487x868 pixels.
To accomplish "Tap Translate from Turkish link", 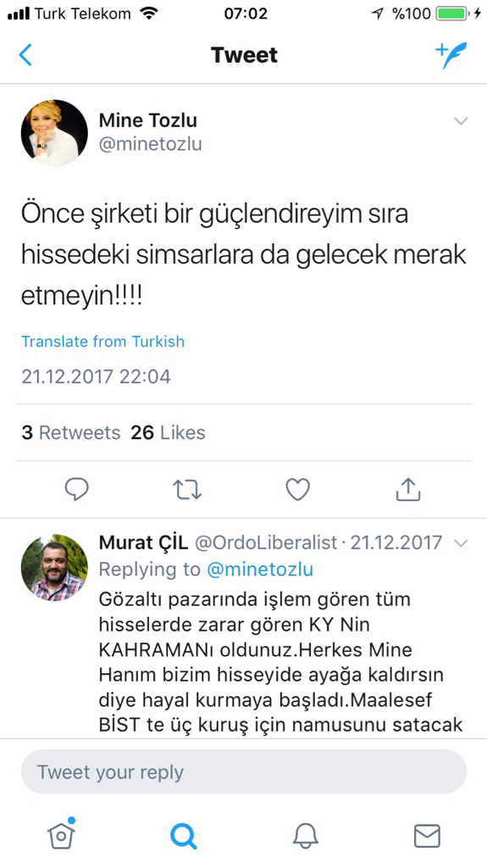I will coord(103,341).
